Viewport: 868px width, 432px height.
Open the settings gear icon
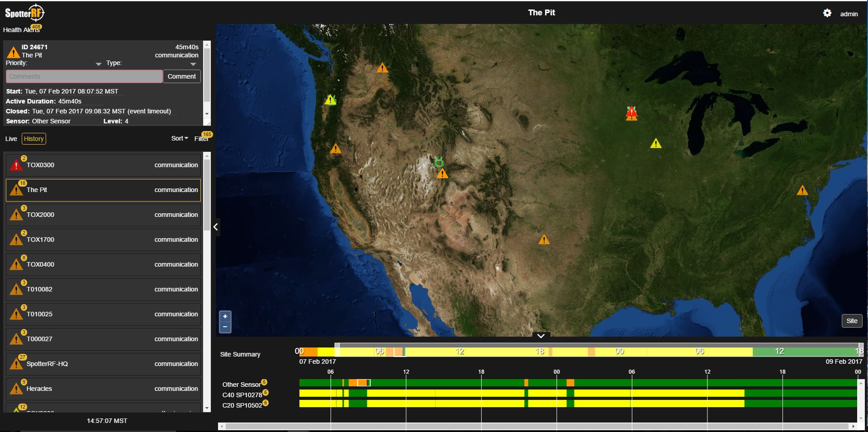(x=827, y=13)
